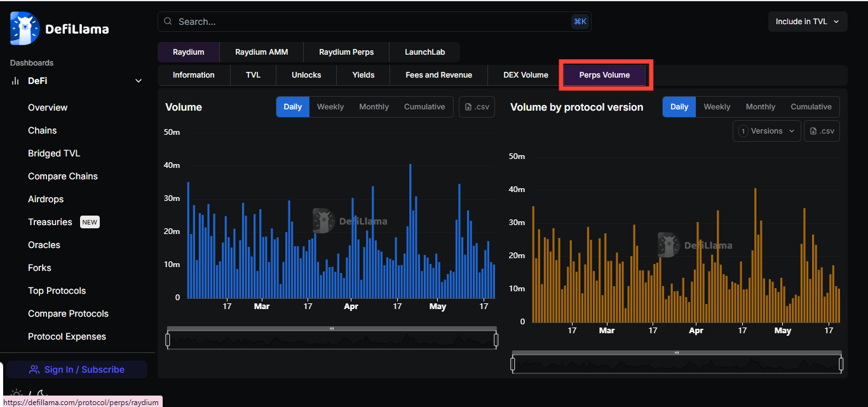The height and width of the screenshot is (407, 868).
Task: Open Protocol Expenses page
Action: pos(67,336)
